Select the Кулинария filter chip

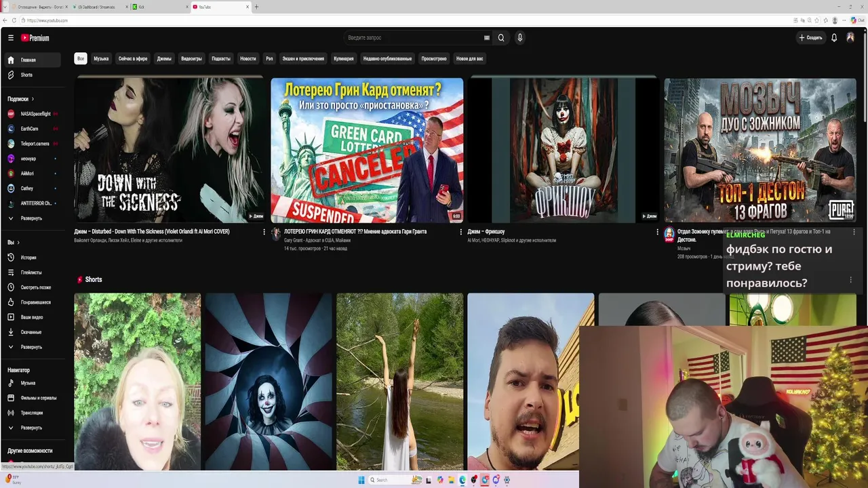[x=344, y=59]
